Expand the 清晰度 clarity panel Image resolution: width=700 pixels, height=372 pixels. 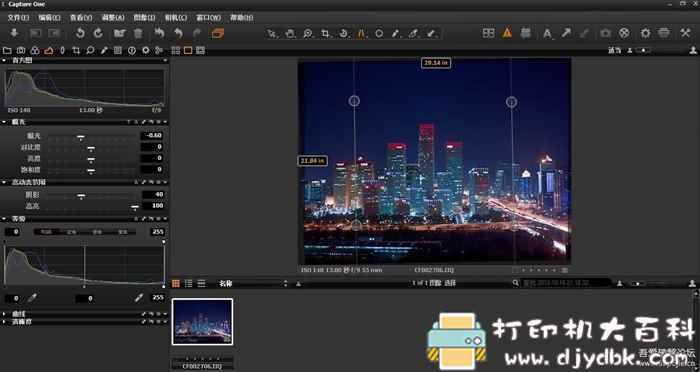coord(4,321)
